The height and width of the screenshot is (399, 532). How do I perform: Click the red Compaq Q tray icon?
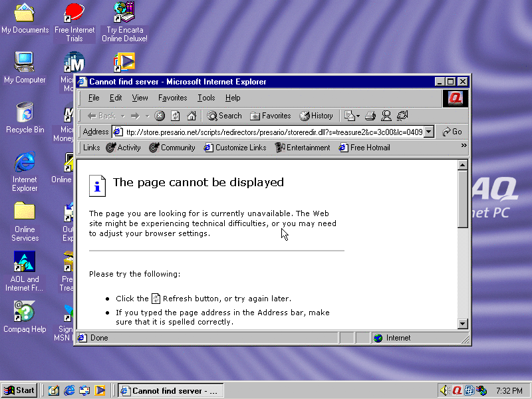click(457, 390)
